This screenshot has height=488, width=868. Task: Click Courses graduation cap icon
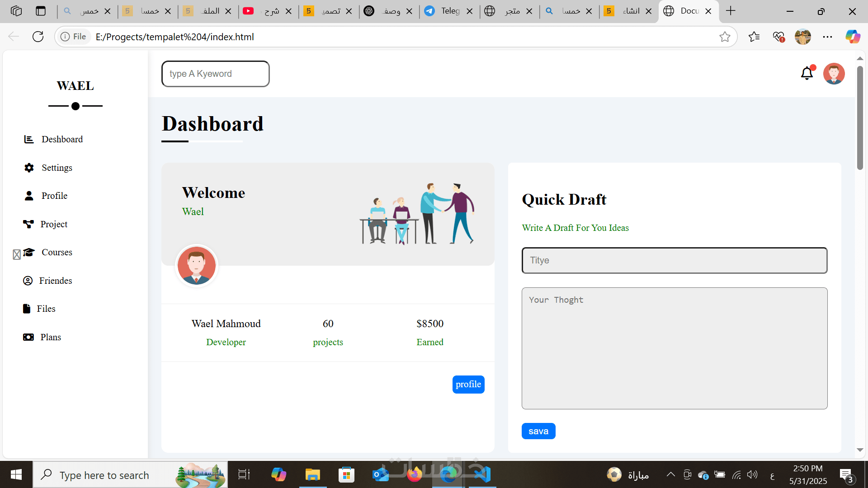[29, 252]
